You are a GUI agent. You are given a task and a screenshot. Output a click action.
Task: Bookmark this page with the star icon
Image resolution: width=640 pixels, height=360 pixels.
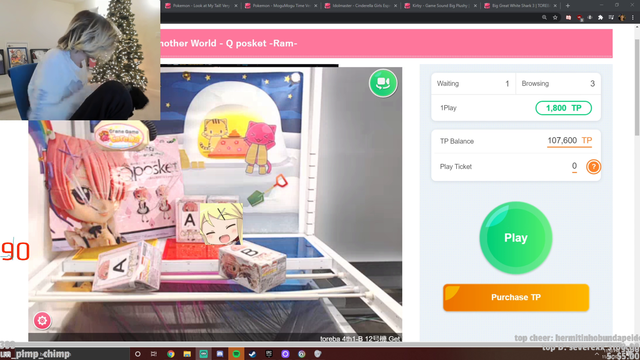coord(555,18)
